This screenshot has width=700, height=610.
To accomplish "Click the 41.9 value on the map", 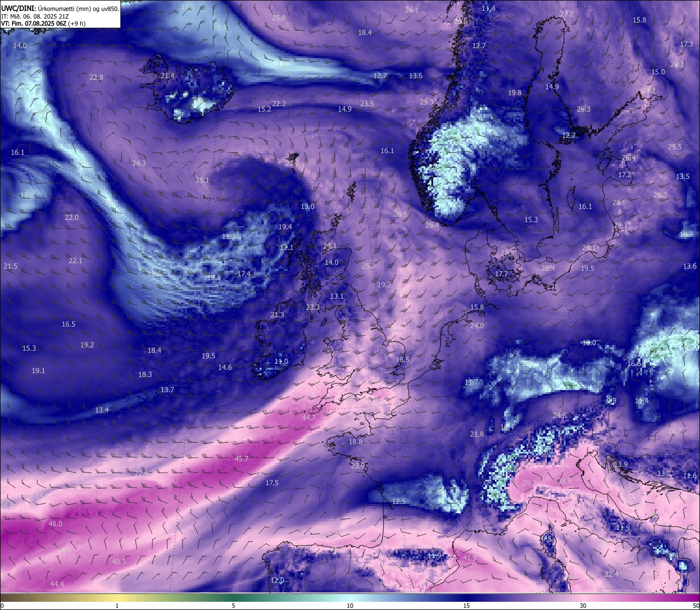I will tap(470, 558).
